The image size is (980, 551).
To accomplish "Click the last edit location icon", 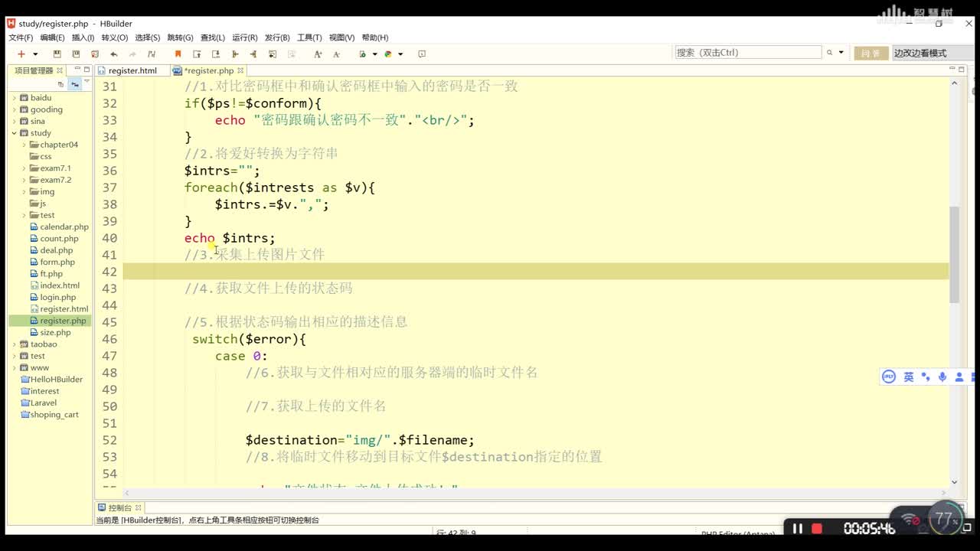I will [x=273, y=54].
